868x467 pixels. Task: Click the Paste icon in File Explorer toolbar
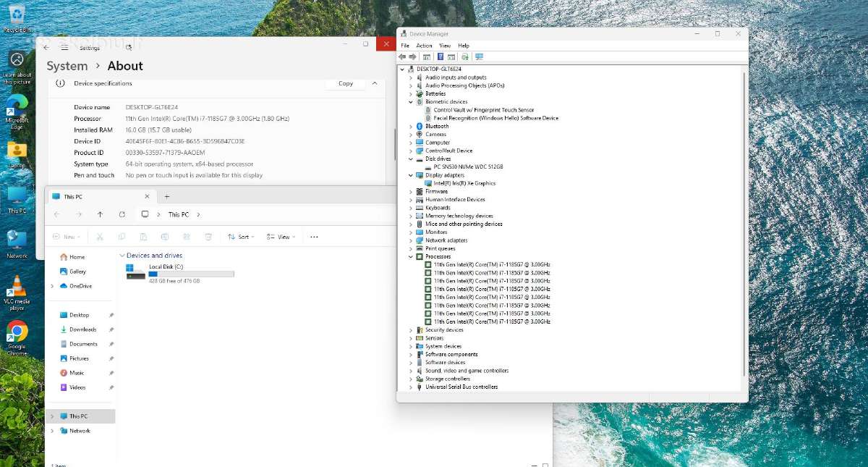point(143,237)
